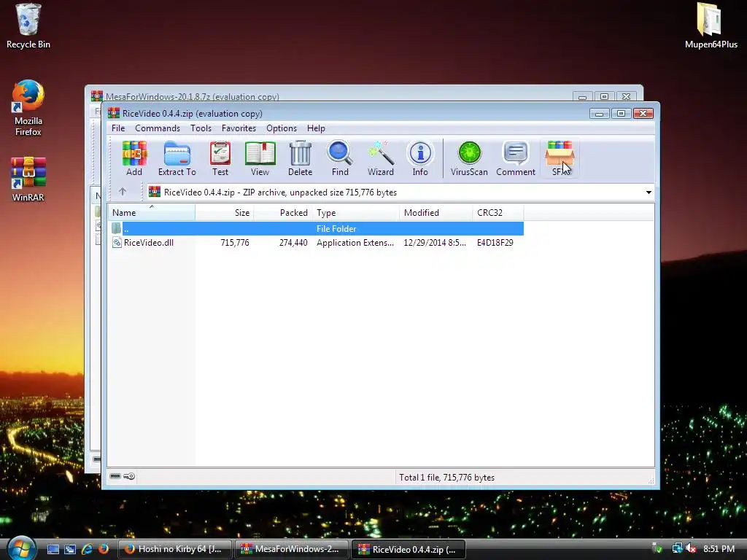Open the Windows Start orb

point(21,548)
